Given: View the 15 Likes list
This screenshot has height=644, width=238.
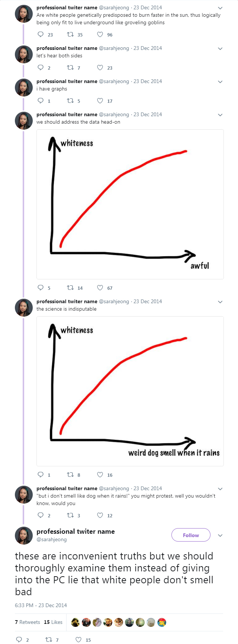Looking at the screenshot, I should pyautogui.click(x=53, y=622).
